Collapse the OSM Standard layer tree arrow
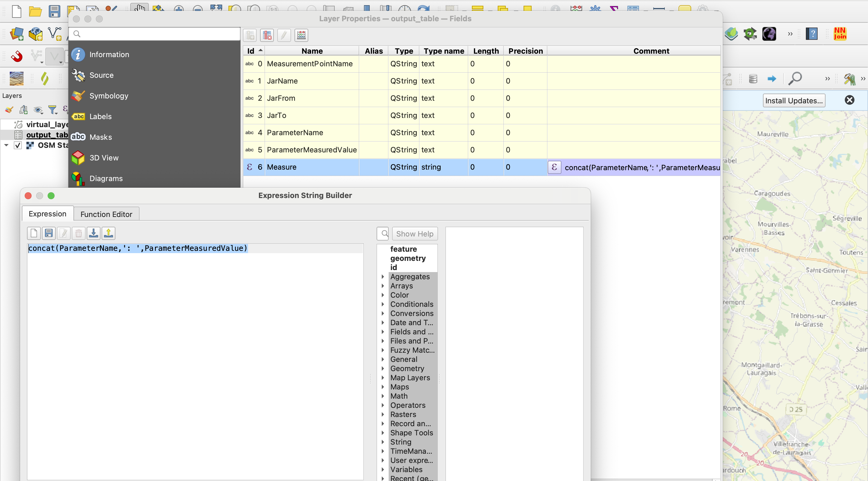This screenshot has width=868, height=481. [x=6, y=145]
